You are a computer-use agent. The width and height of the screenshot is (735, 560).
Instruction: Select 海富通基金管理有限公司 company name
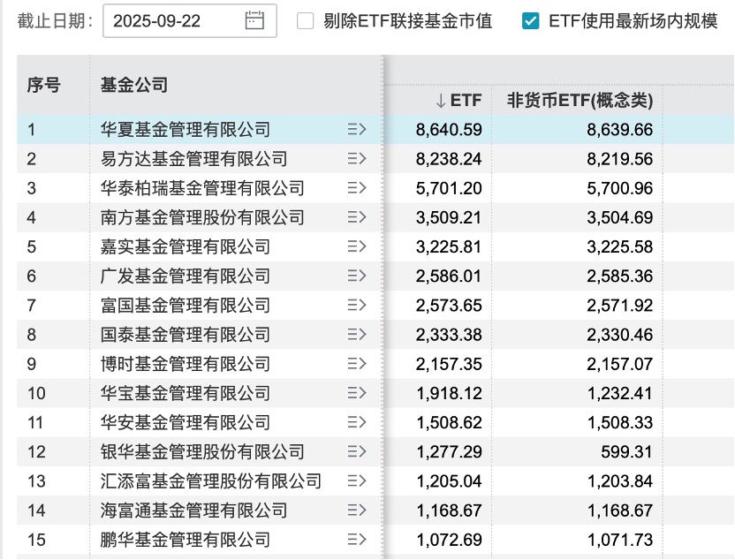click(193, 511)
